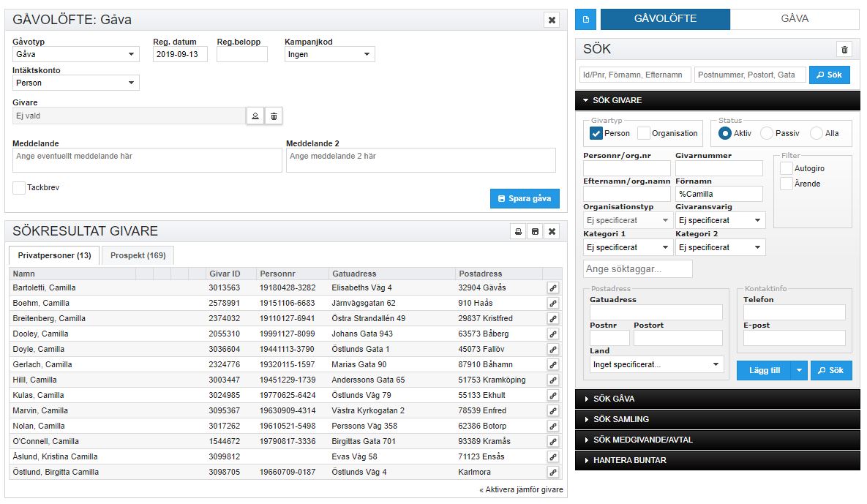This screenshot has width=867, height=504.
Task: Switch to the GÅVA tab
Action: pos(795,19)
